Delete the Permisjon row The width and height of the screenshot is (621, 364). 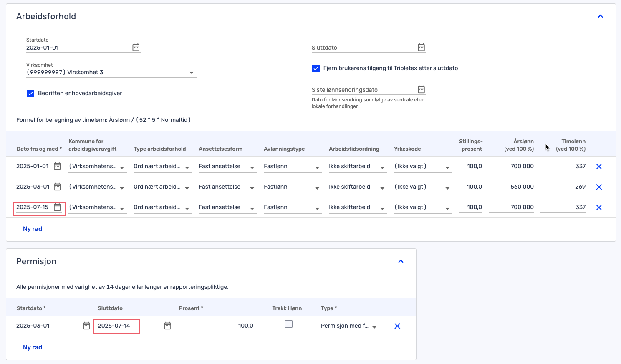(x=397, y=326)
